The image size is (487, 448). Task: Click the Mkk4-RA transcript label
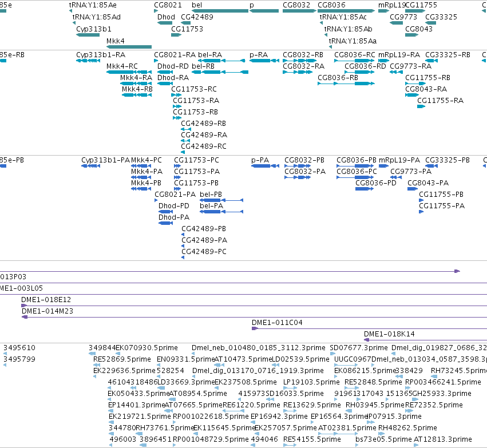136,78
